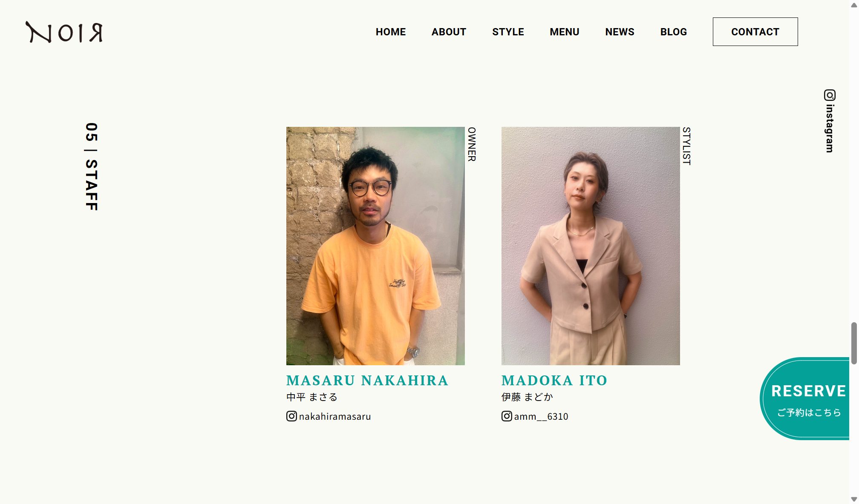Select Masaru Nakahira's staff photo
Screen dimensions: 859x504
375,246
